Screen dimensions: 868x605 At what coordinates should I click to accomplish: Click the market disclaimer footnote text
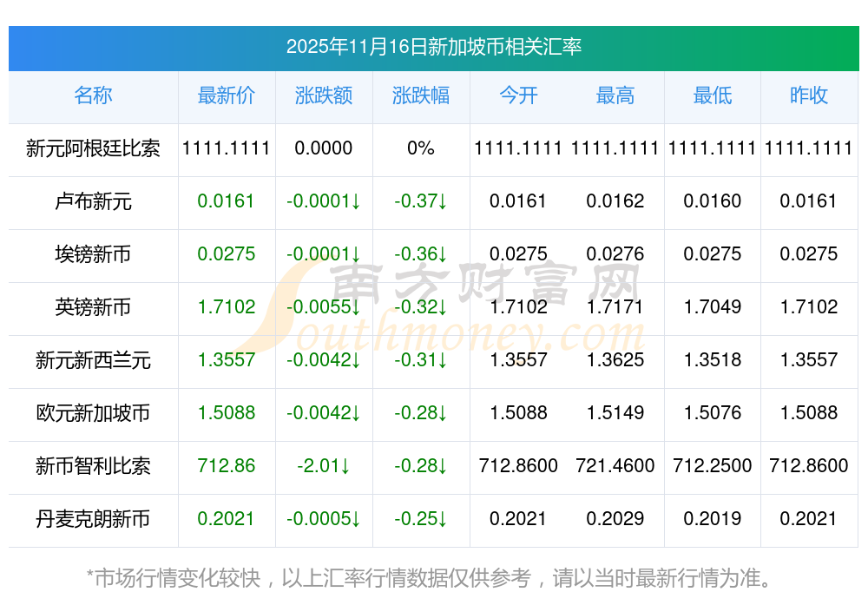[x=429, y=577]
